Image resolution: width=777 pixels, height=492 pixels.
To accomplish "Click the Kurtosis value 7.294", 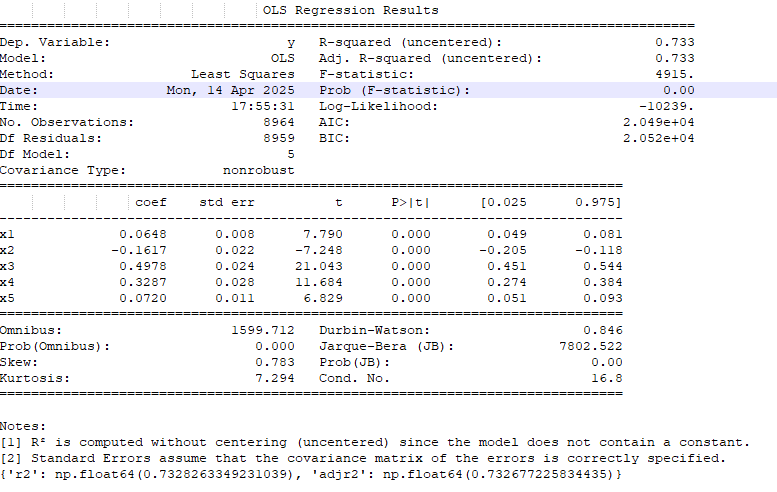I will (275, 379).
